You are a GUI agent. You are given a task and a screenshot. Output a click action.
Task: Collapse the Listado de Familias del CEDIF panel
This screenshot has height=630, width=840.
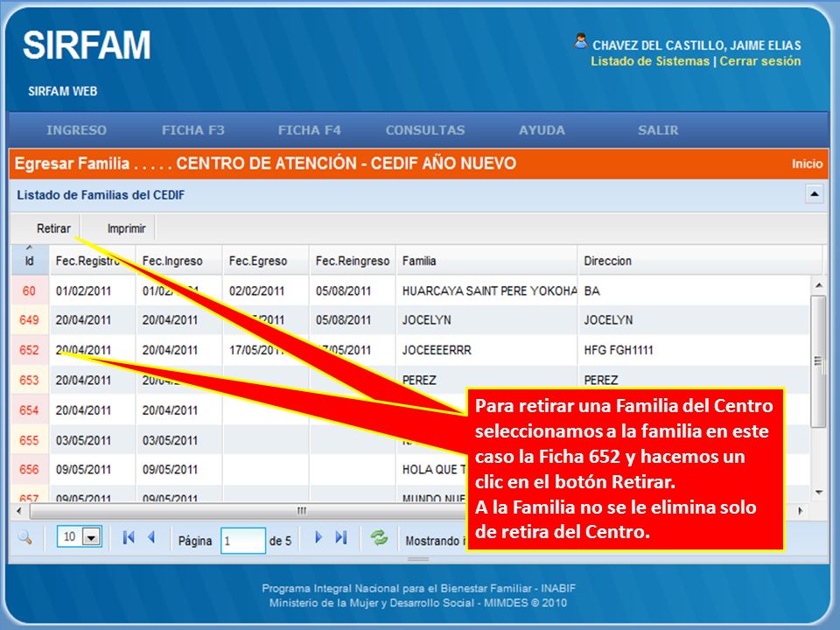point(815,194)
